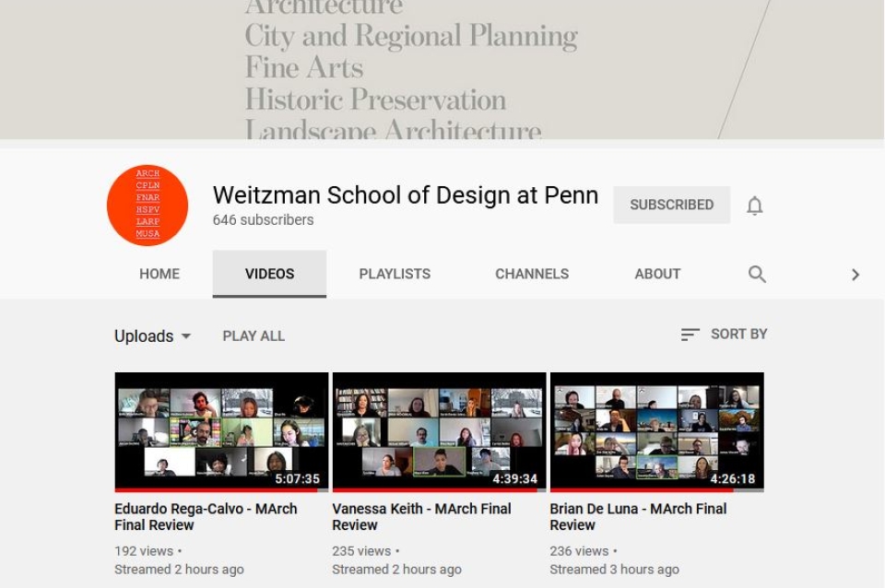Open the SORT BY menu
This screenshot has height=588, width=885.
pyautogui.click(x=724, y=334)
